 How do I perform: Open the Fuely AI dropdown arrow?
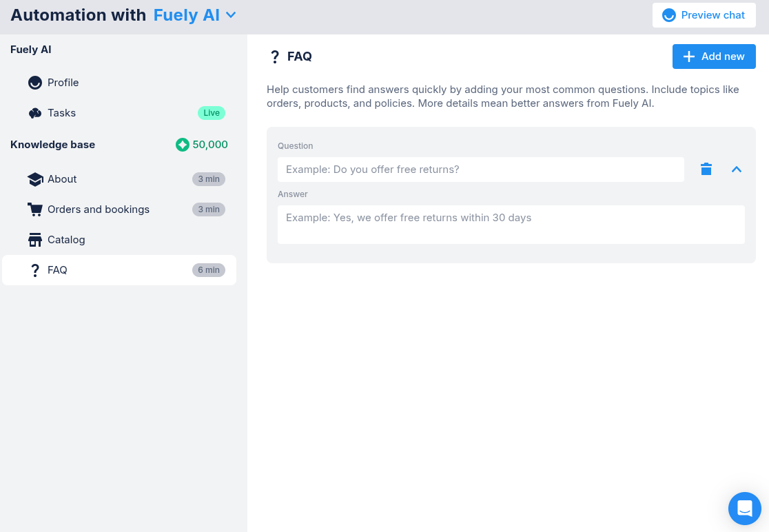[x=231, y=15]
